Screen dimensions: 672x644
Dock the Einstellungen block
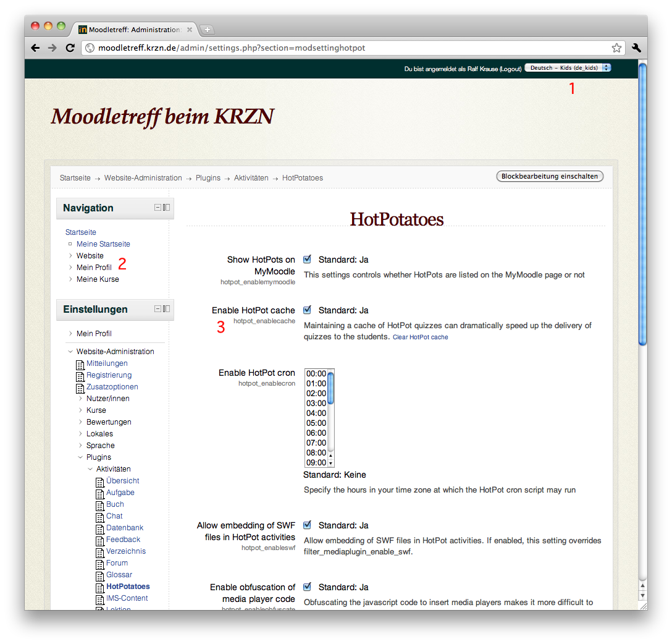pos(166,308)
